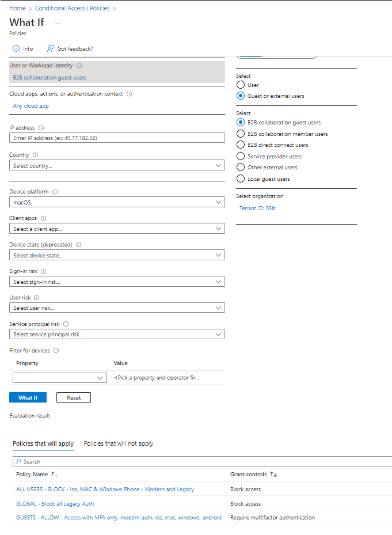This screenshot has width=392, height=535.
Task: Open B2B collaboration guest users link
Action: coord(50,78)
